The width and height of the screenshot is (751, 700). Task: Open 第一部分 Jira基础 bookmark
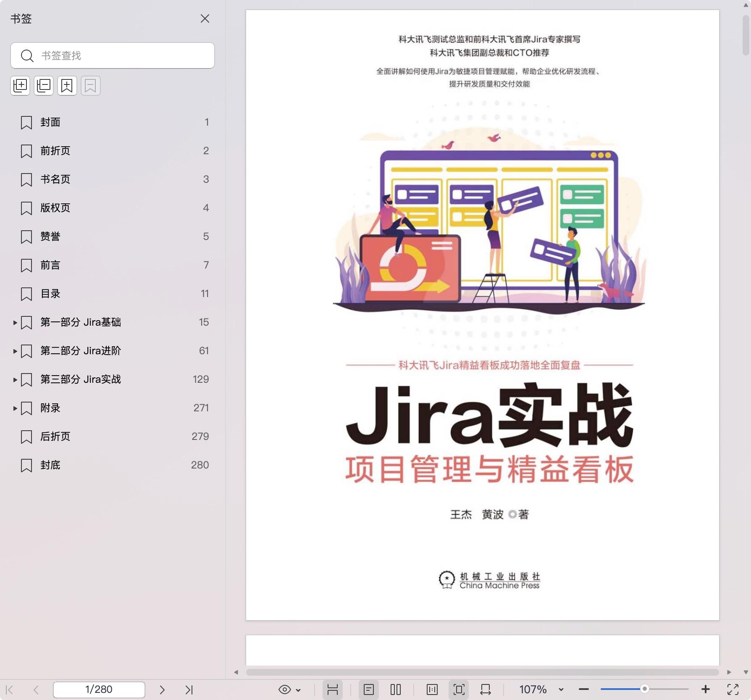[81, 322]
